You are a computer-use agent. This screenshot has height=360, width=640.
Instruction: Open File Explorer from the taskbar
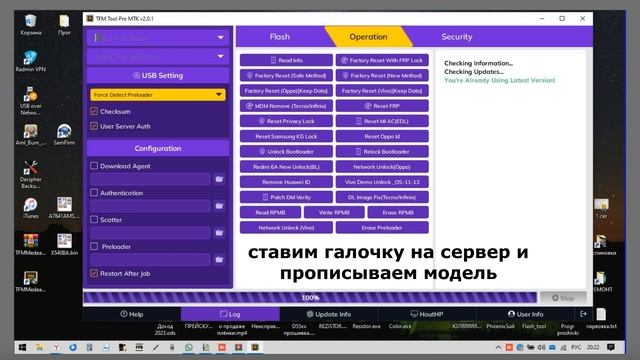click(39, 347)
